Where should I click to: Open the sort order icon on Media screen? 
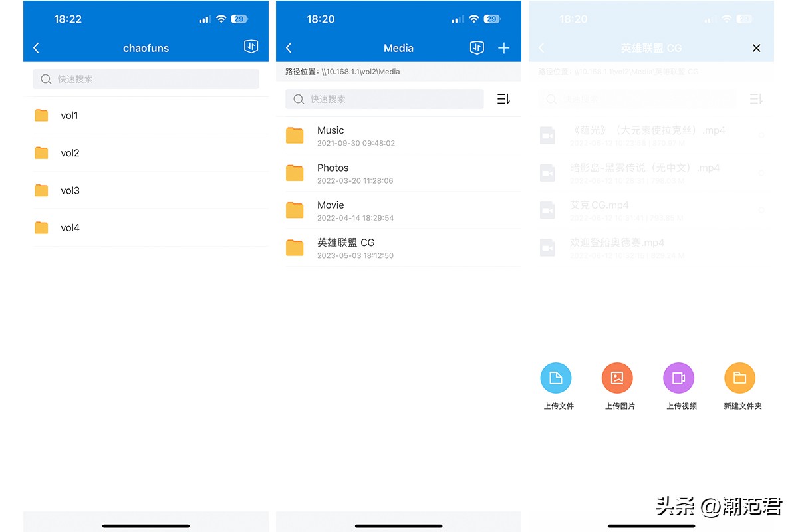pos(503,98)
